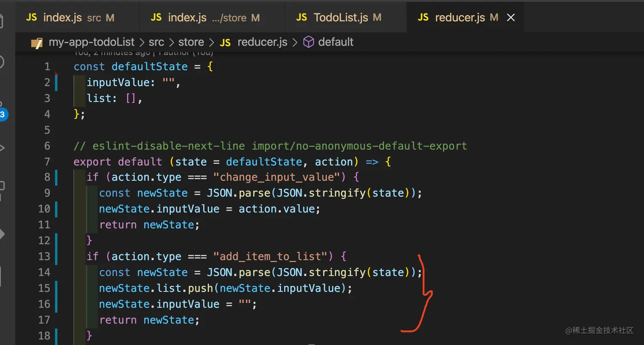Viewport: 644px width, 345px height.
Task: Click the list: [] property line
Action: click(114, 98)
